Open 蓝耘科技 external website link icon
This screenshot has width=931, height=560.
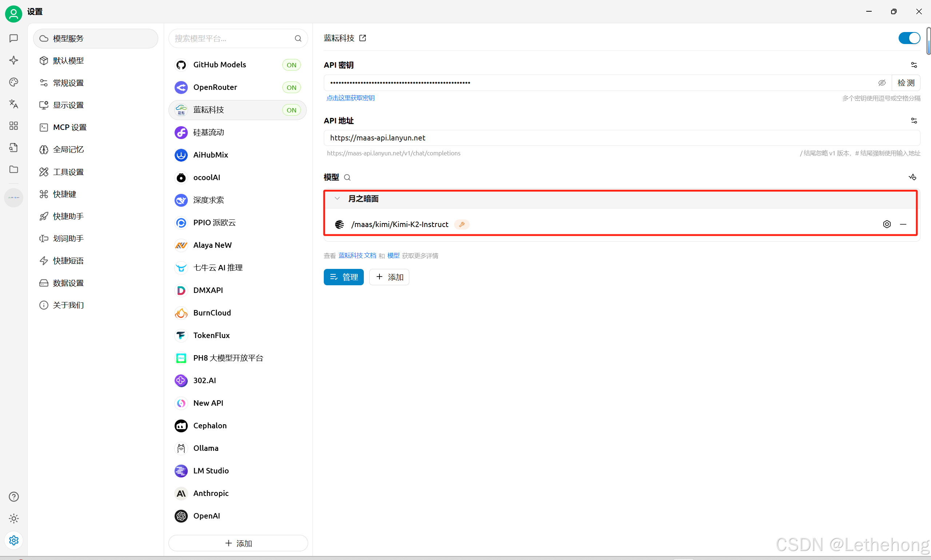362,38
